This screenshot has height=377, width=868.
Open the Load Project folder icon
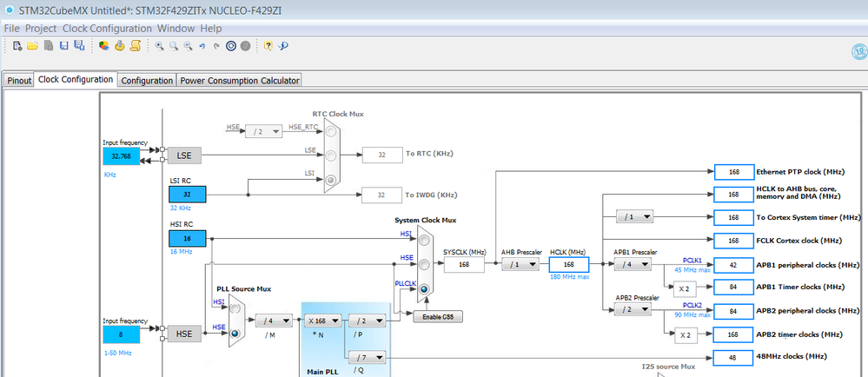tap(33, 46)
